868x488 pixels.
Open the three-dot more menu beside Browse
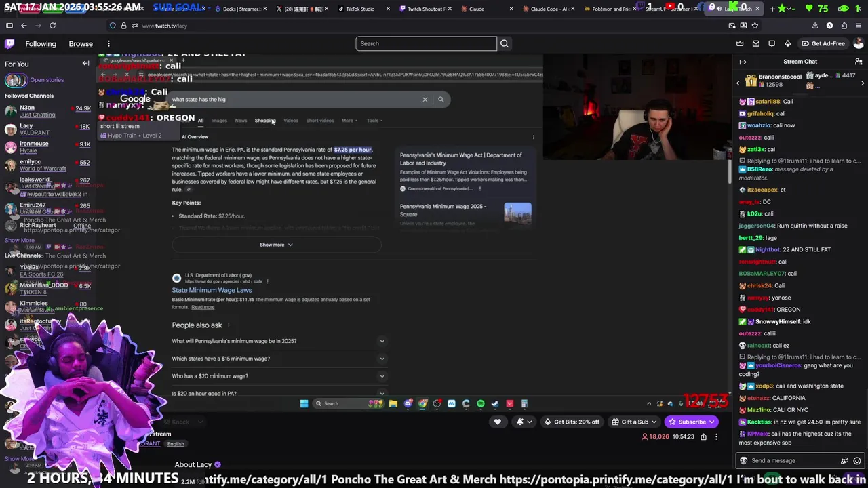tap(108, 44)
